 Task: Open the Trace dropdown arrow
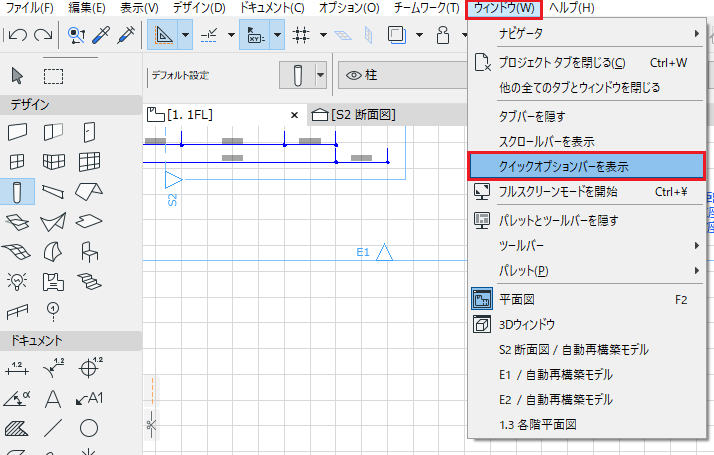[419, 35]
